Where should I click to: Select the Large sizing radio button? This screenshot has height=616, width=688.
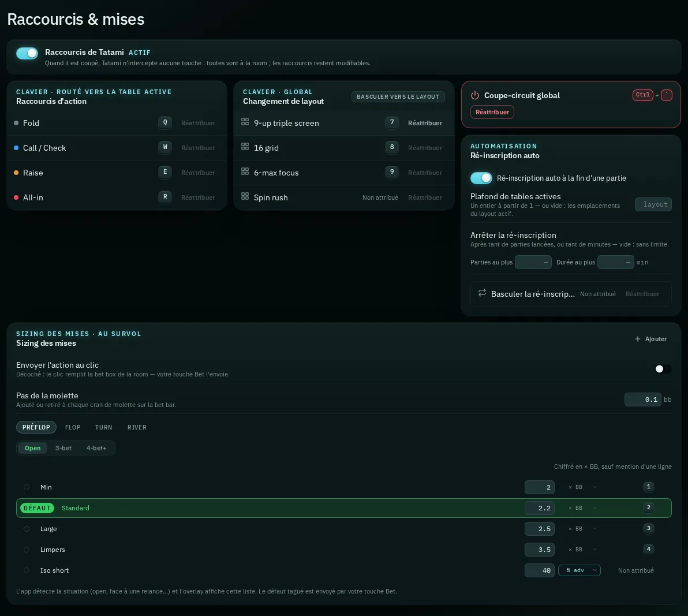click(27, 529)
